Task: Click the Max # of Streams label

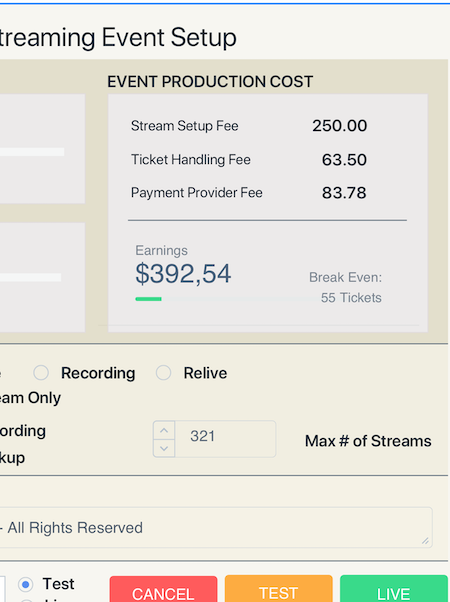Action: coord(368,441)
